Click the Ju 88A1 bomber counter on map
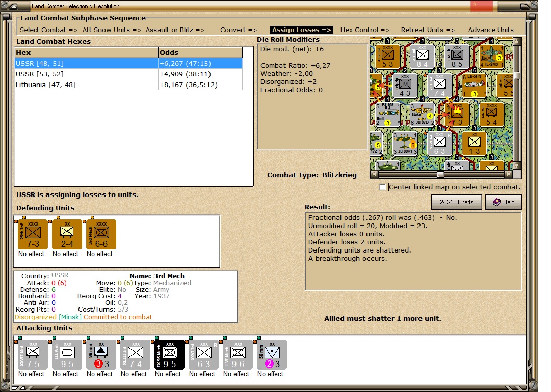The image size is (551, 392). 405,144
